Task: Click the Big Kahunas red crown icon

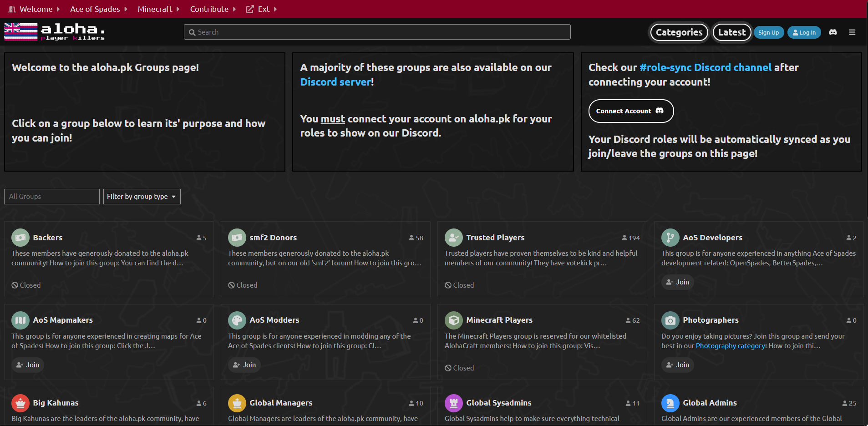Action: (20, 403)
